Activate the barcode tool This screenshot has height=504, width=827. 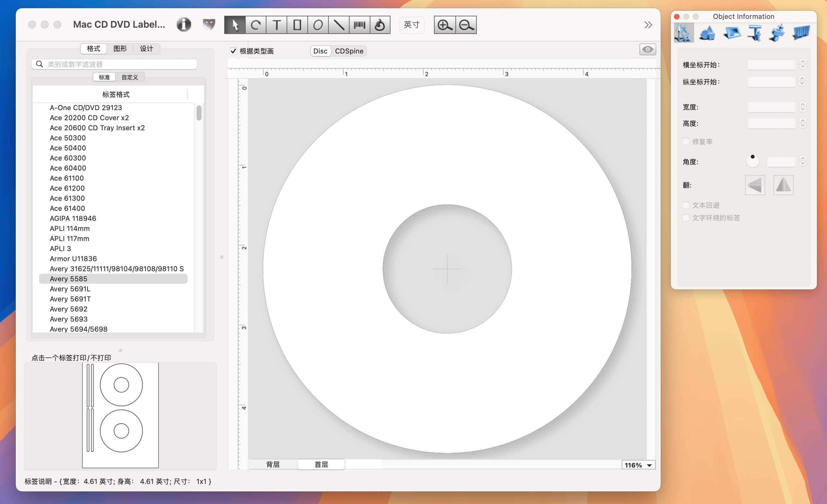point(359,25)
